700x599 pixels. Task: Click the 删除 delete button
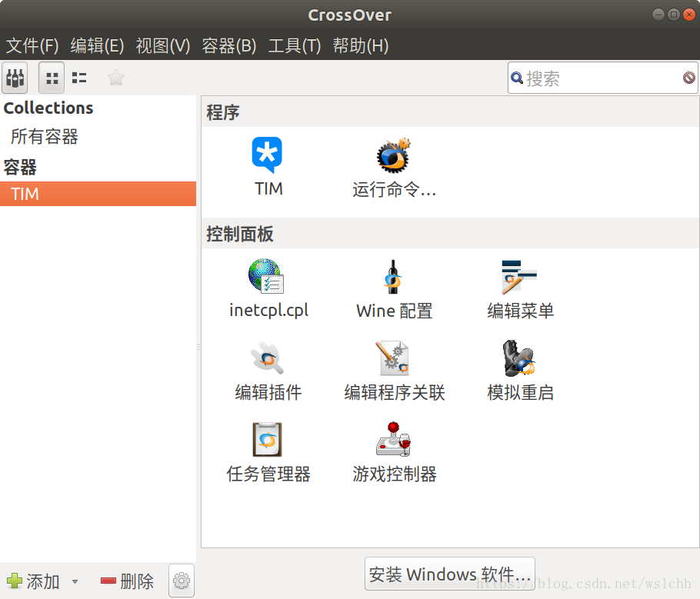pos(127,581)
